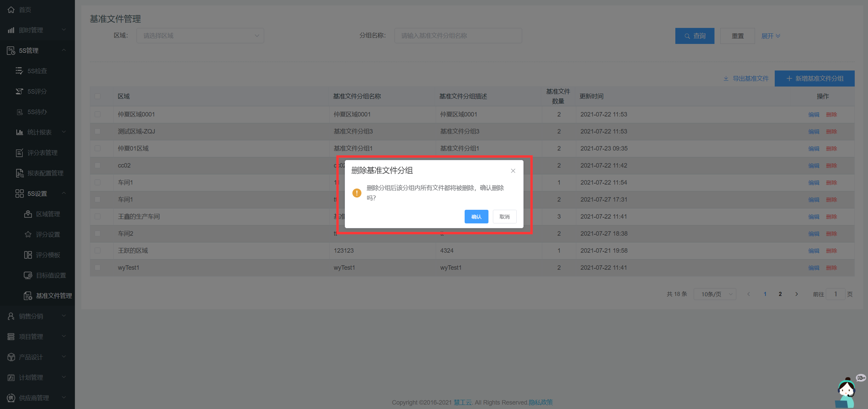Cancel deletion with 取消 button
Viewport: 868px width, 409px height.
click(504, 217)
